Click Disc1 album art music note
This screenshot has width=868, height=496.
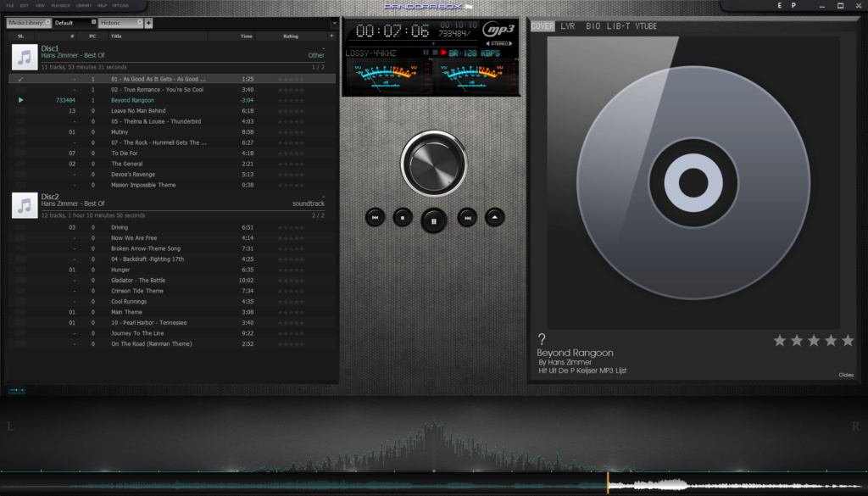(x=25, y=57)
